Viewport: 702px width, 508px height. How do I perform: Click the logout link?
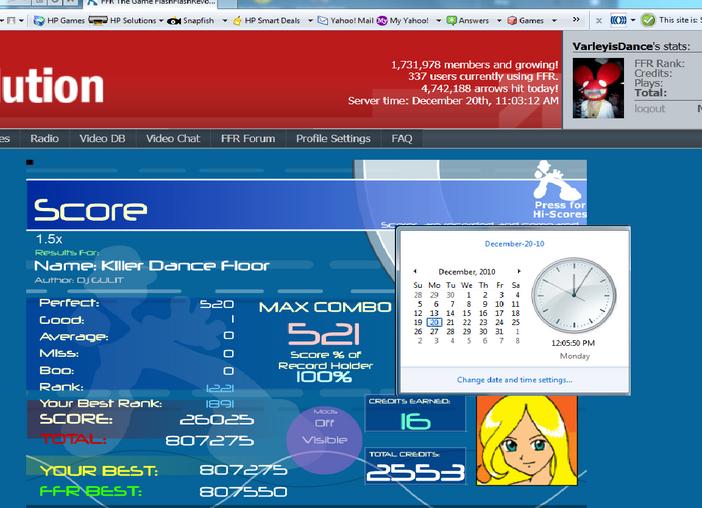650,108
